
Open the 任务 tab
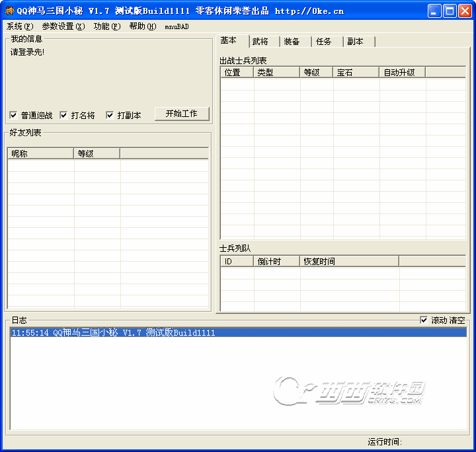point(323,42)
